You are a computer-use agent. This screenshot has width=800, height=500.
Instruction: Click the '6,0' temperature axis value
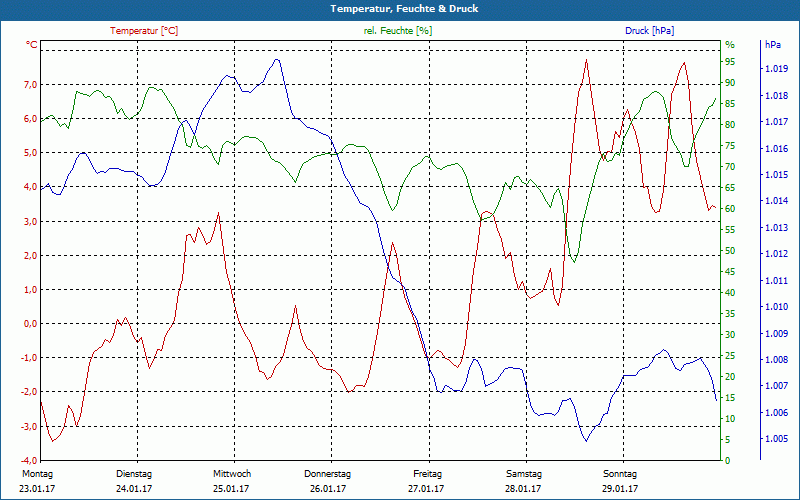pyautogui.click(x=32, y=118)
